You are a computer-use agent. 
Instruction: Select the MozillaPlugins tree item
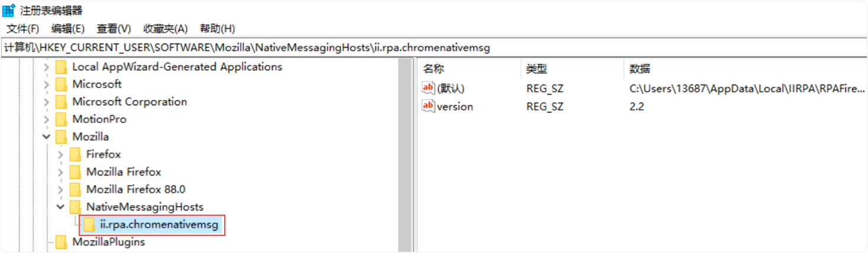click(108, 242)
